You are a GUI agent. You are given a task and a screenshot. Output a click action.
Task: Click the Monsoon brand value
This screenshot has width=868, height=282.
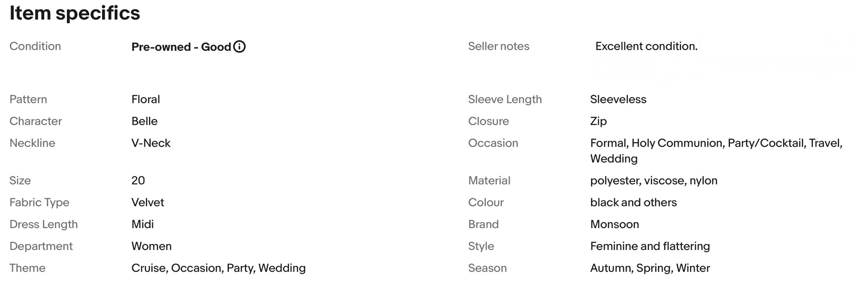[x=615, y=224]
